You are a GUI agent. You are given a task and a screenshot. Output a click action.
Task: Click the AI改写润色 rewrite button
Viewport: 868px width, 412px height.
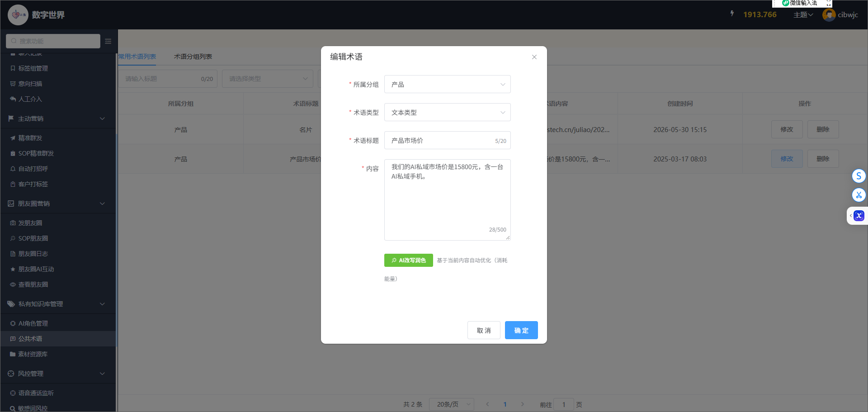pyautogui.click(x=408, y=260)
